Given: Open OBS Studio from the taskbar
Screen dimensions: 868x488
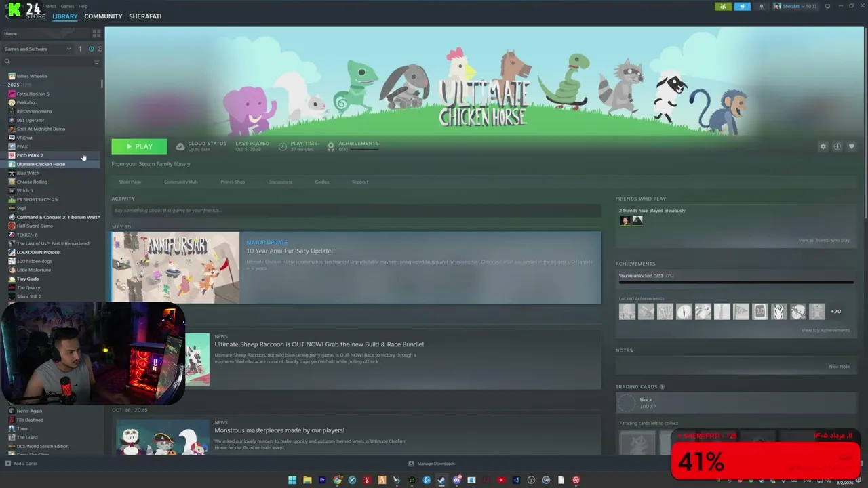Looking at the screenshot, I should point(531,480).
